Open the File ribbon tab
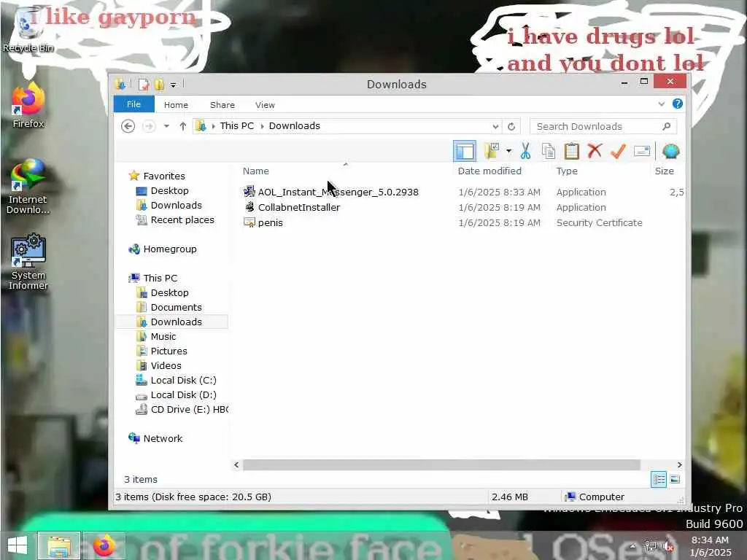Image resolution: width=747 pixels, height=560 pixels. tap(134, 104)
